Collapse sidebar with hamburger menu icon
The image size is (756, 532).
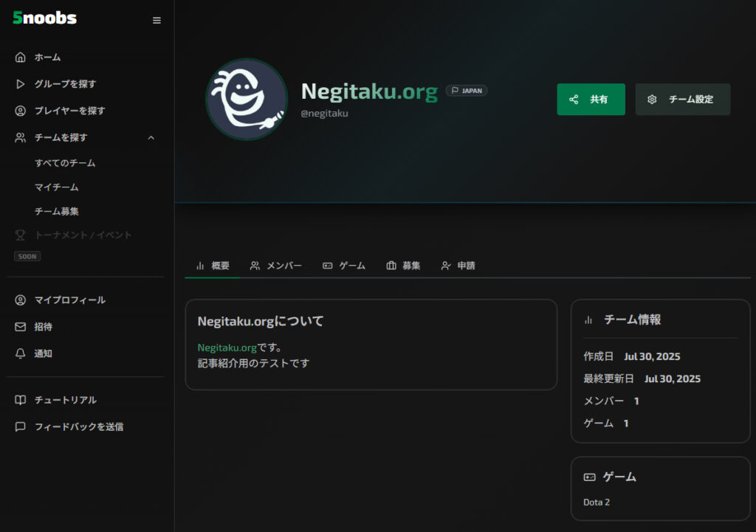[x=157, y=20]
